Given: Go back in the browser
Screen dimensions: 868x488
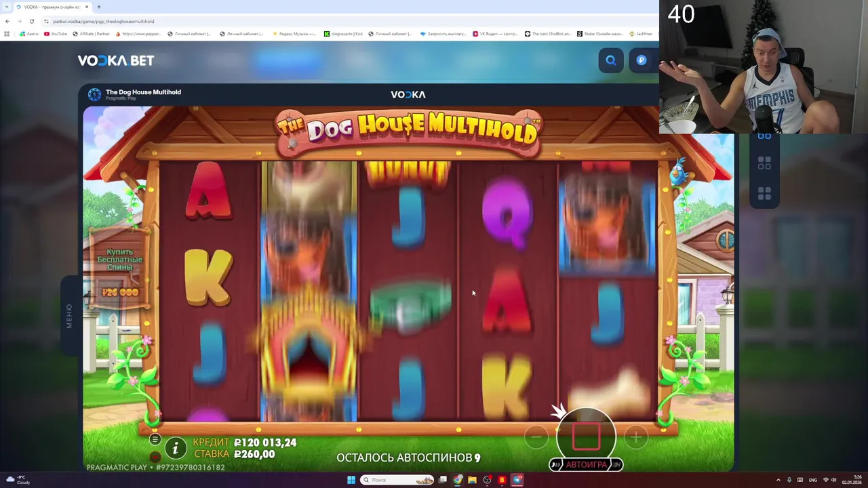Looking at the screenshot, I should click(x=7, y=21).
